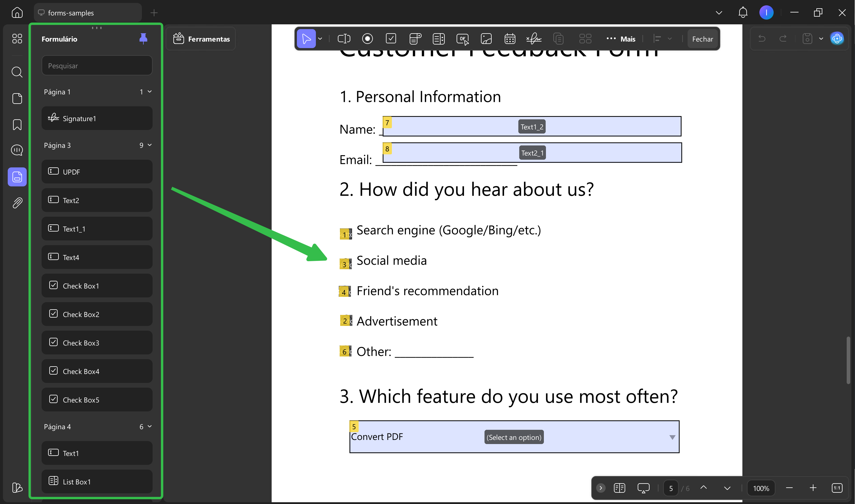Click the Pesquisar search field
Screen dimensions: 855x504
click(97, 66)
